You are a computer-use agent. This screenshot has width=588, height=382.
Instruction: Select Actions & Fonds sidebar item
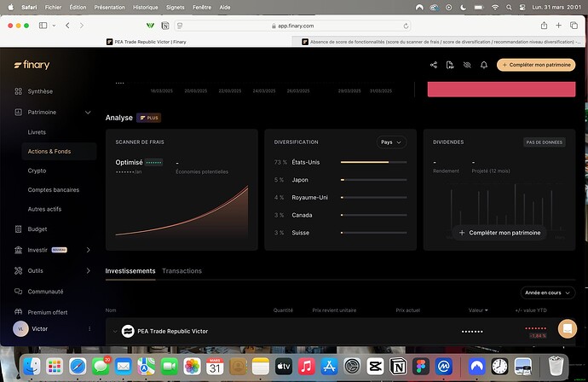(x=59, y=151)
